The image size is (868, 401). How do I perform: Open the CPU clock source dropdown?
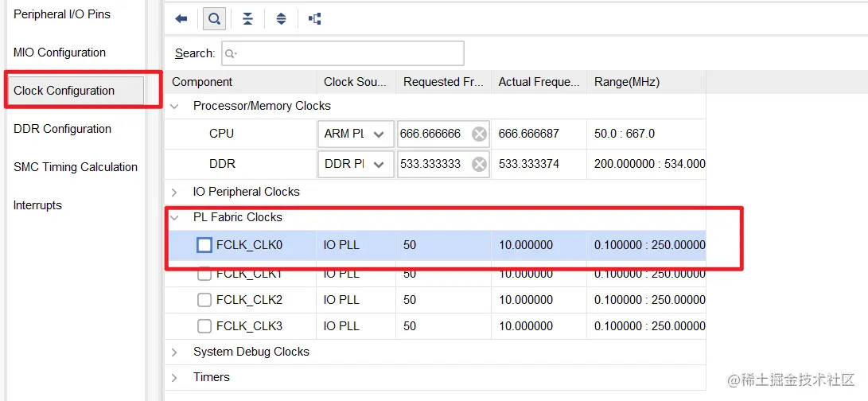356,134
